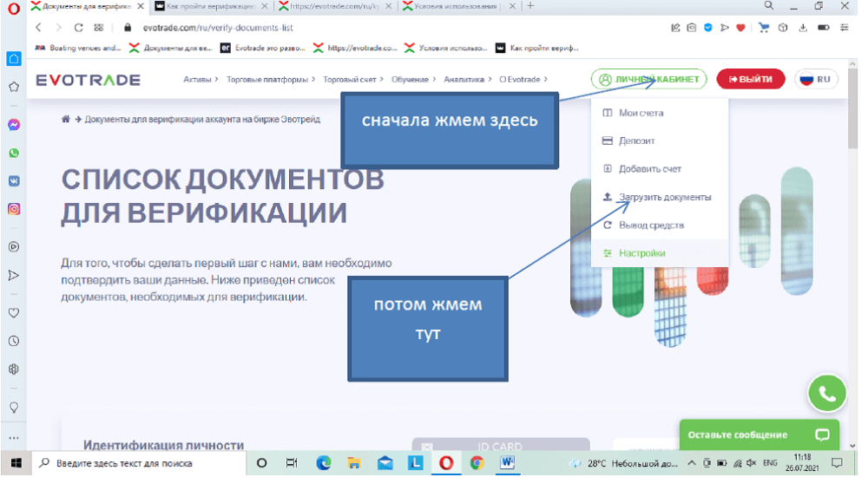Open the RU language selector

click(x=815, y=79)
